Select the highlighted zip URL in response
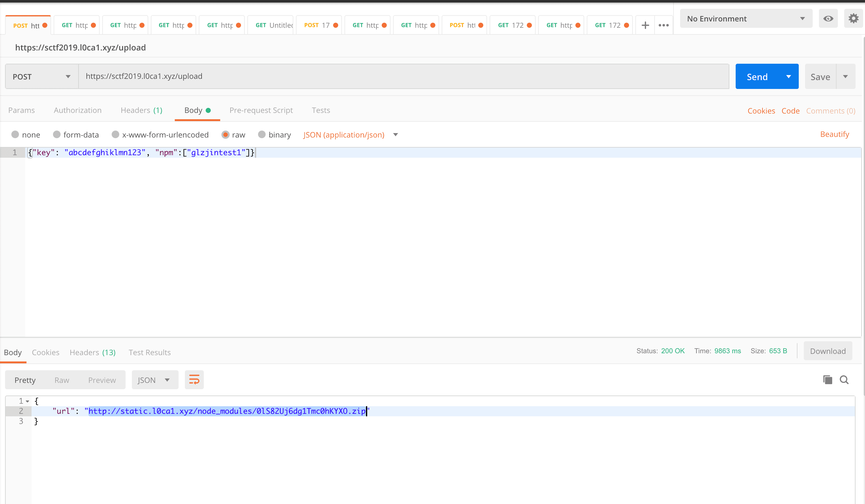 [x=227, y=411]
